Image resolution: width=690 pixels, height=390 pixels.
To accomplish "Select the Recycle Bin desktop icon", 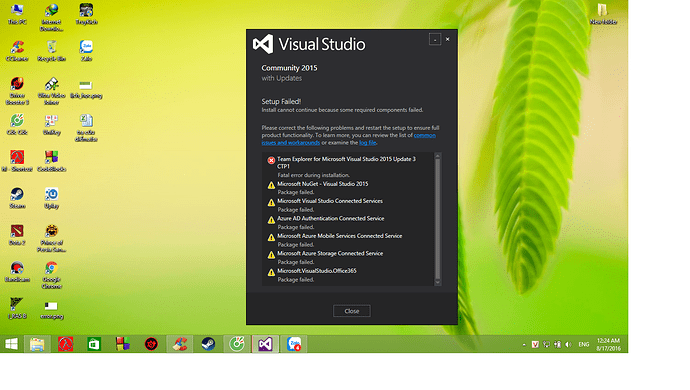I will click(x=51, y=51).
